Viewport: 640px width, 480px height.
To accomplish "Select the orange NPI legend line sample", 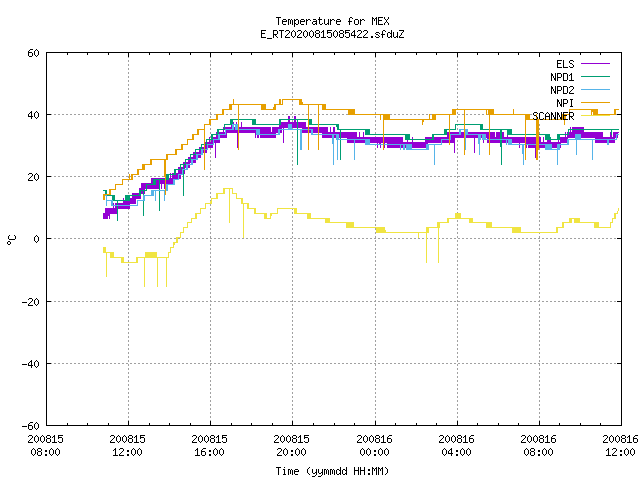I will point(596,102).
